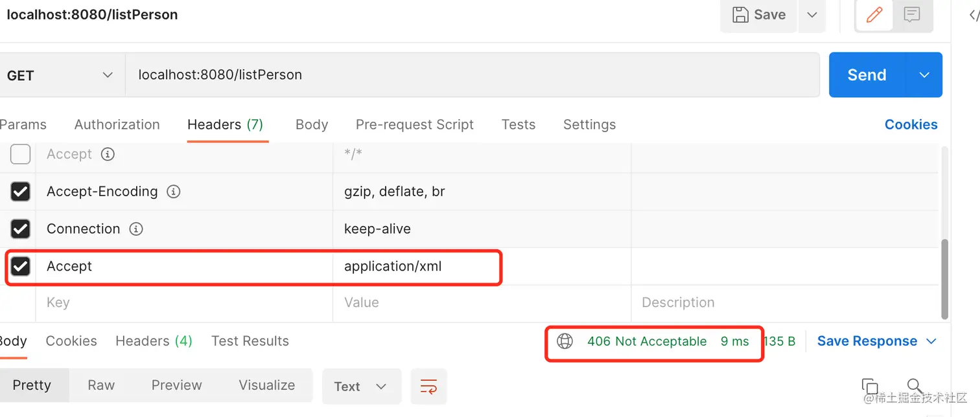Click the headers table vertical scrollbar
The width and height of the screenshot is (980, 417).
coord(945,278)
